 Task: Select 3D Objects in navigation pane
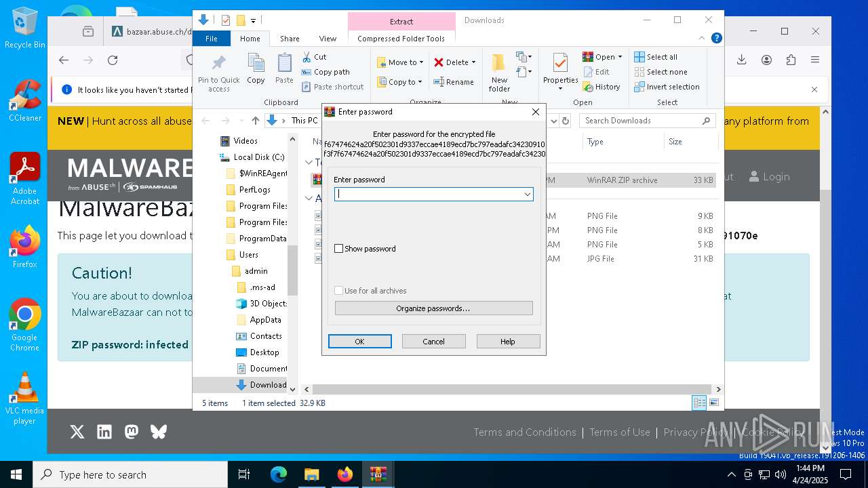tap(268, 304)
